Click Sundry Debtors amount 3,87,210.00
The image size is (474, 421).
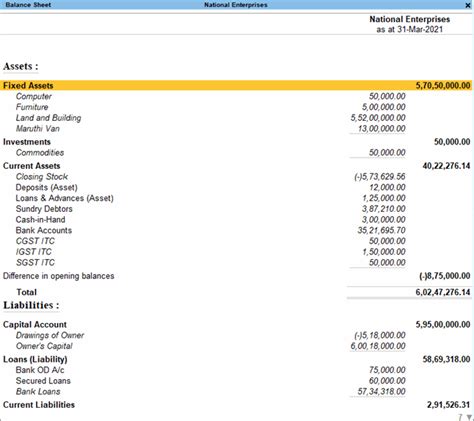(x=384, y=209)
